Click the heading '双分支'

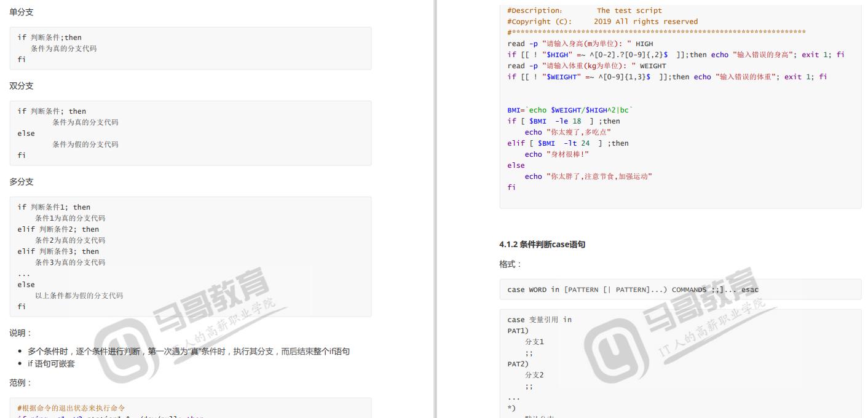[x=22, y=86]
